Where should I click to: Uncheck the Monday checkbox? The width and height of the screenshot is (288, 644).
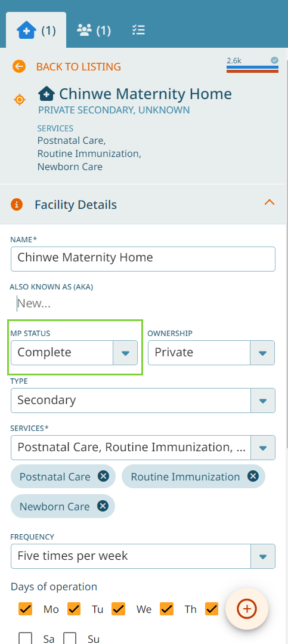(26, 609)
